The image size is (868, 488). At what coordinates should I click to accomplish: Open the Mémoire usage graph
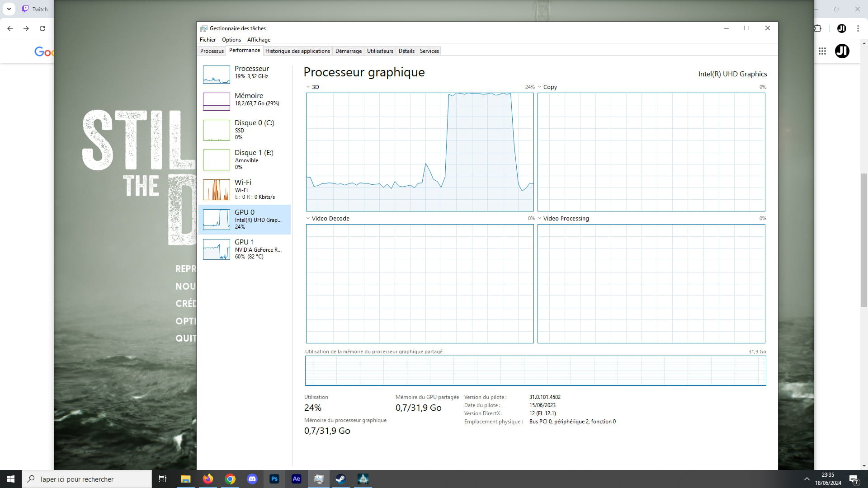216,102
